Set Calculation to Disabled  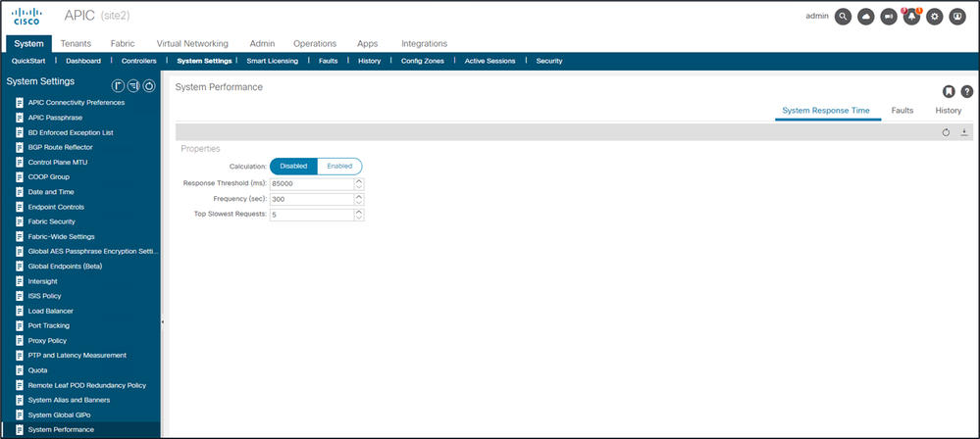click(x=293, y=167)
